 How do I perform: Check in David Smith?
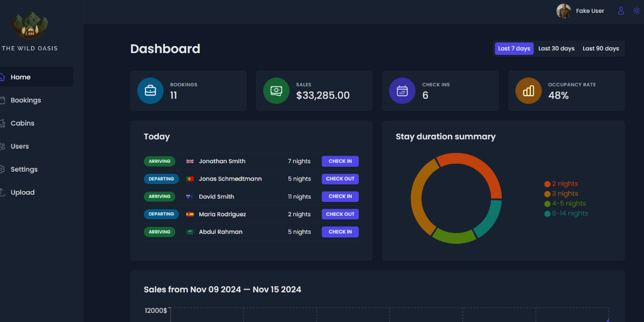(340, 197)
